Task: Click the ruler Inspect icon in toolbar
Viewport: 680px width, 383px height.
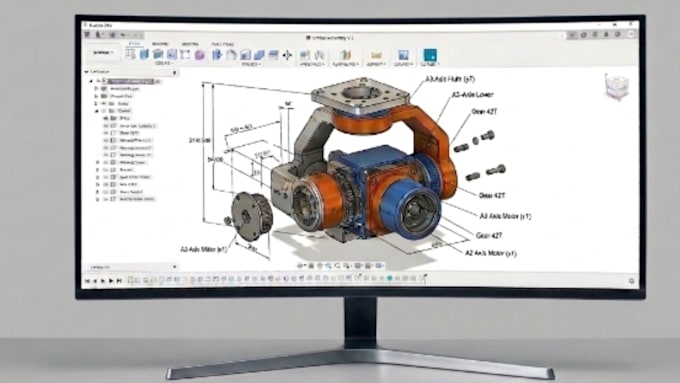Action: 376,56
